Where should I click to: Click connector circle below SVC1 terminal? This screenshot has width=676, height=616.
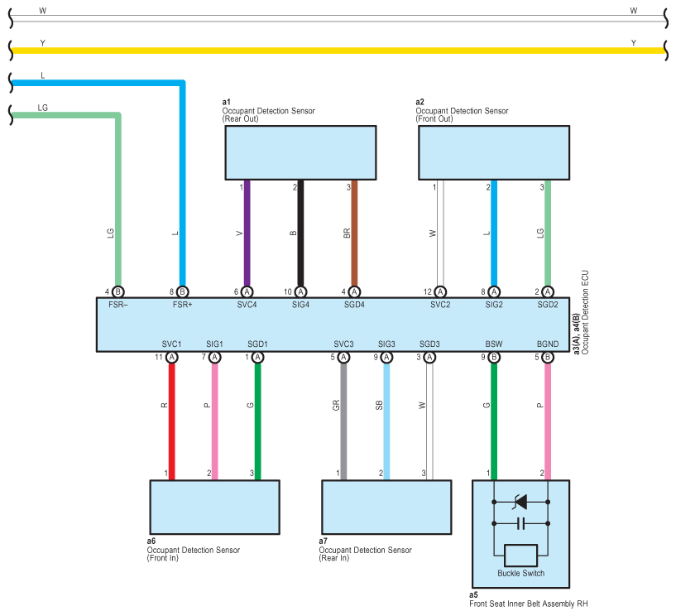point(172,357)
